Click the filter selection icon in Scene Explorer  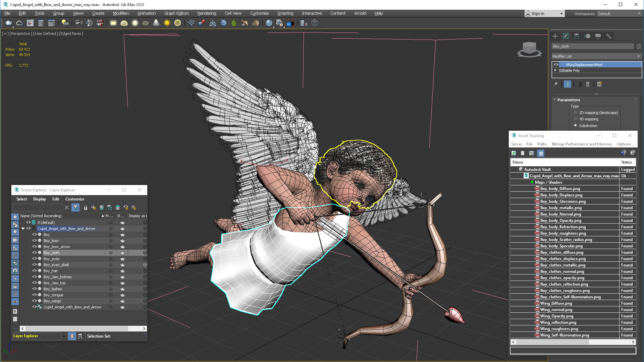point(75,208)
